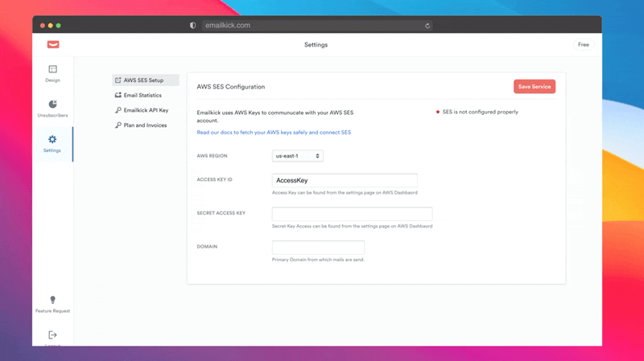Click the 'DOMAIN' label
Image resolution: width=644 pixels, height=361 pixels.
click(x=207, y=247)
